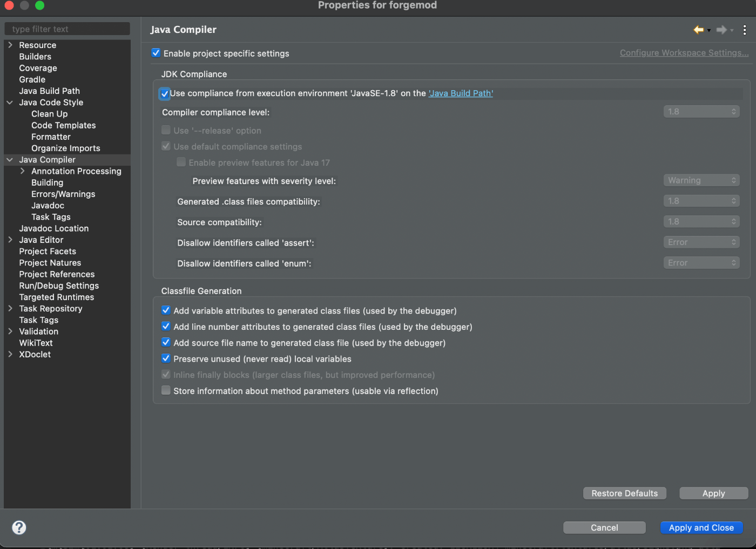Image resolution: width=756 pixels, height=549 pixels.
Task: Open the three-dot view menu
Action: click(745, 30)
